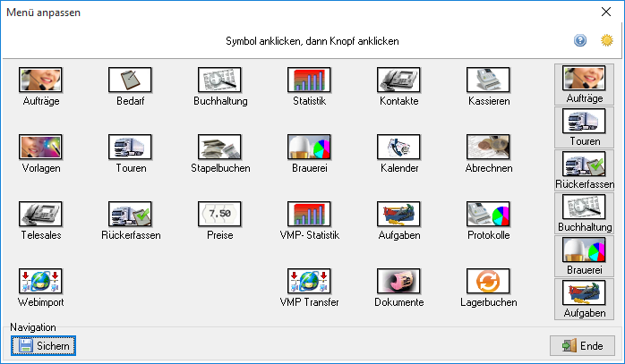Viewport: 625px width, 364px height.
Task: Select the Webimport globe symbol
Action: [40, 281]
